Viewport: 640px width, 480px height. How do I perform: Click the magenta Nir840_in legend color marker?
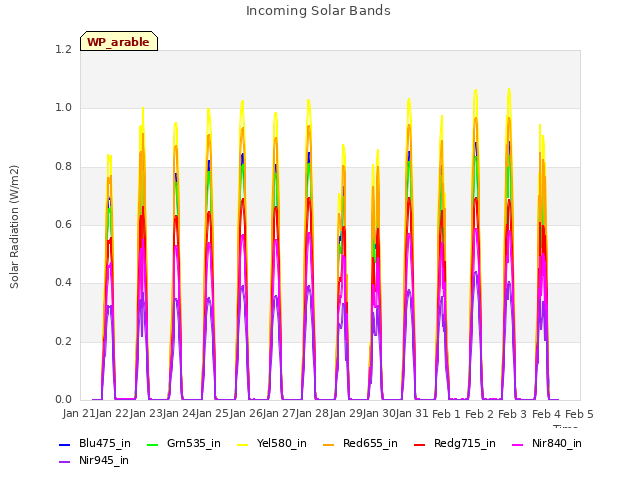tap(518, 444)
